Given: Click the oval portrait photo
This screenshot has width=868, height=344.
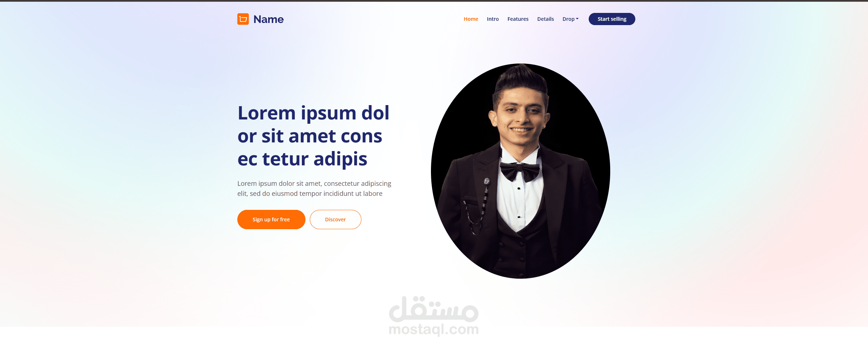Looking at the screenshot, I should (520, 171).
